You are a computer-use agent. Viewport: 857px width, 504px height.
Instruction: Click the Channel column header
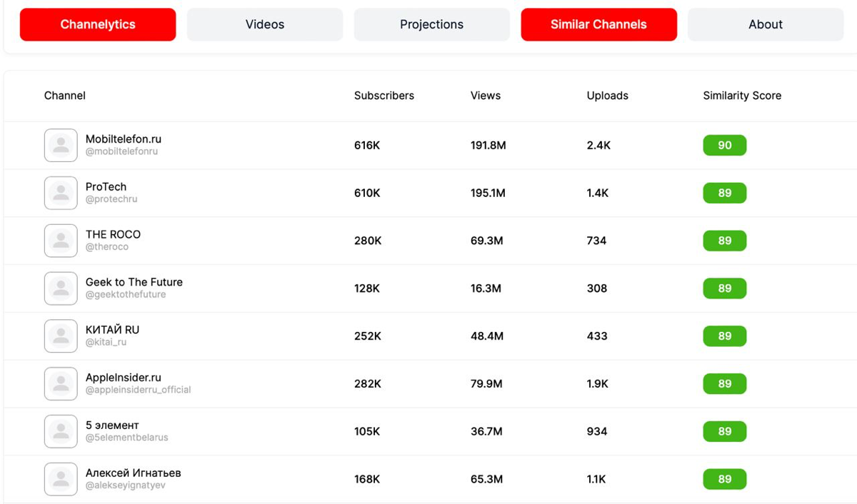(65, 96)
